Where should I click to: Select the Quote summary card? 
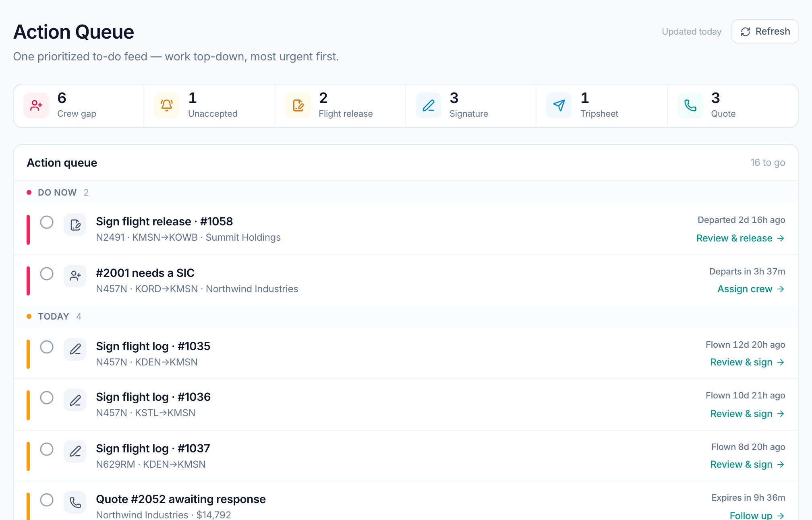(x=733, y=106)
